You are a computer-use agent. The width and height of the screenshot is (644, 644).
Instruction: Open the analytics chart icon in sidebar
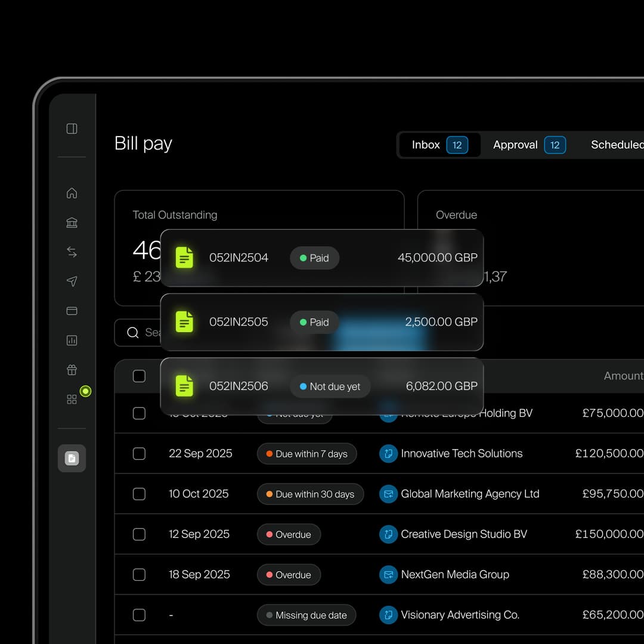click(72, 340)
